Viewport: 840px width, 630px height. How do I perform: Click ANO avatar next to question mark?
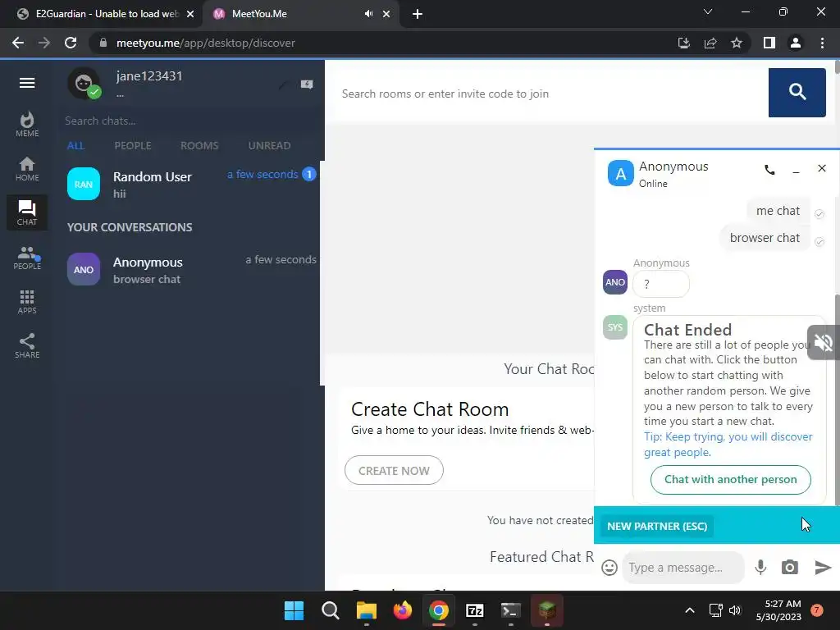[615, 282]
